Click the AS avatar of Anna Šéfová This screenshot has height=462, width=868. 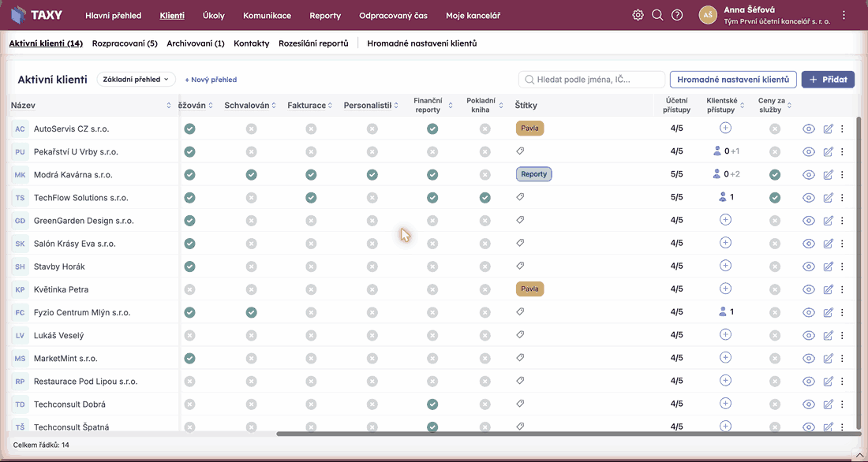(708, 16)
